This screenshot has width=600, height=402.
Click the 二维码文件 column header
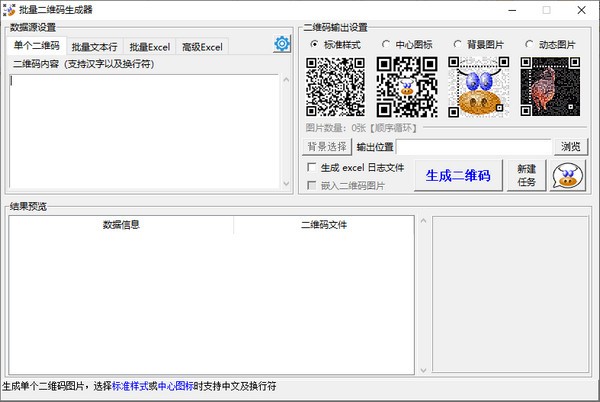(324, 225)
